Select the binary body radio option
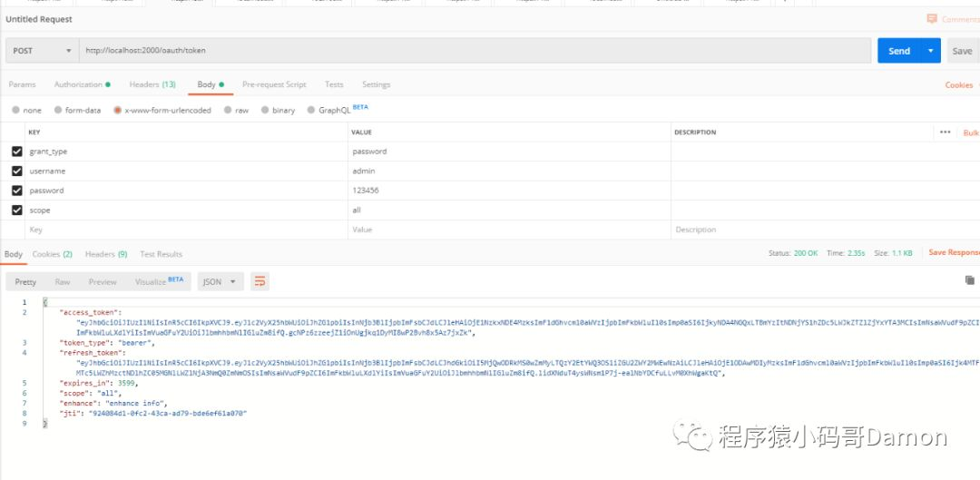980x480 pixels. tap(265, 110)
